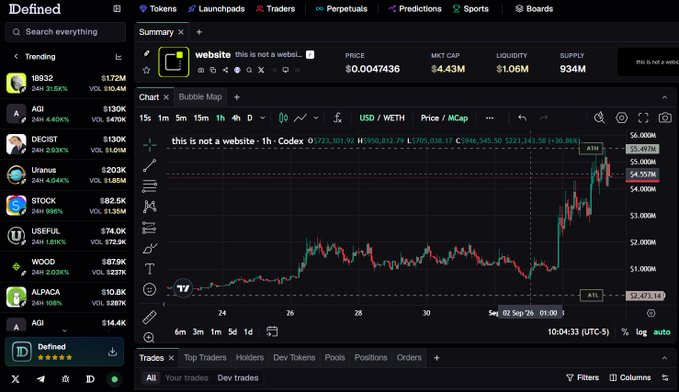Switch chart interval to 4h
This screenshot has width=679, height=392.
236,118
